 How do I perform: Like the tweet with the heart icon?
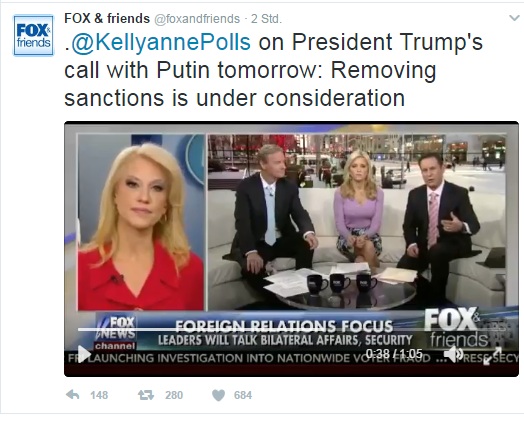click(x=219, y=395)
